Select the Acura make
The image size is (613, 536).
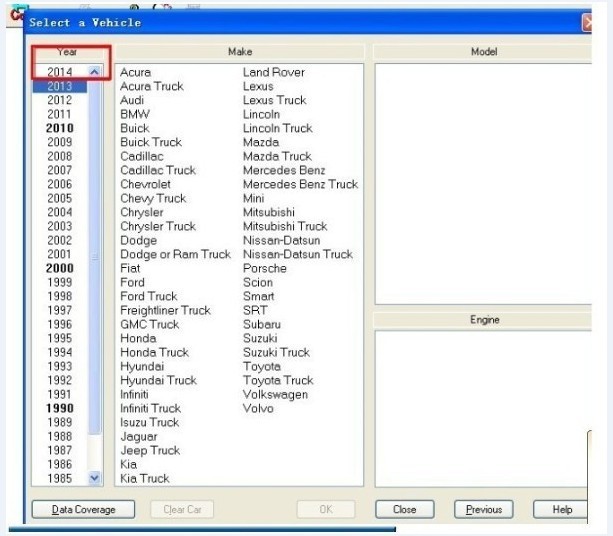(136, 72)
